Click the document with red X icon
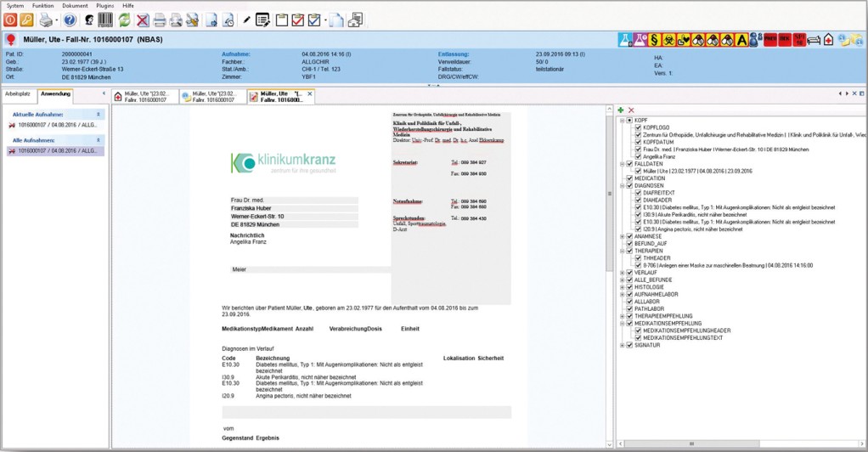 [143, 21]
